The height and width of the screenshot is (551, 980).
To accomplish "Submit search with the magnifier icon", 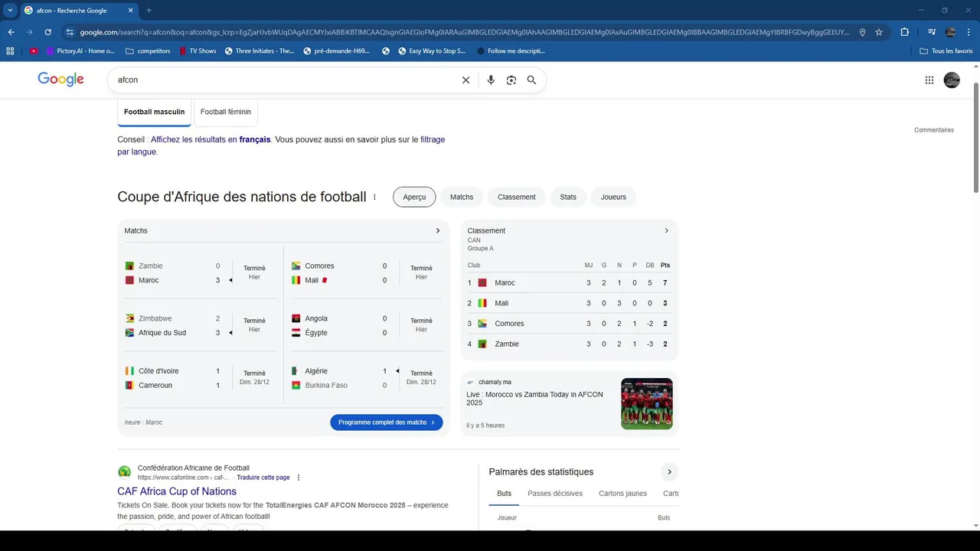I will pos(531,80).
